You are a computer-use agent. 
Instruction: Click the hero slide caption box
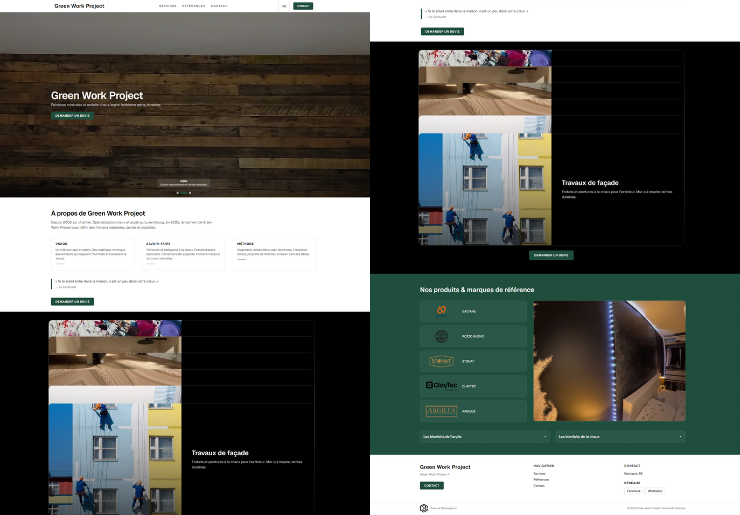(184, 183)
